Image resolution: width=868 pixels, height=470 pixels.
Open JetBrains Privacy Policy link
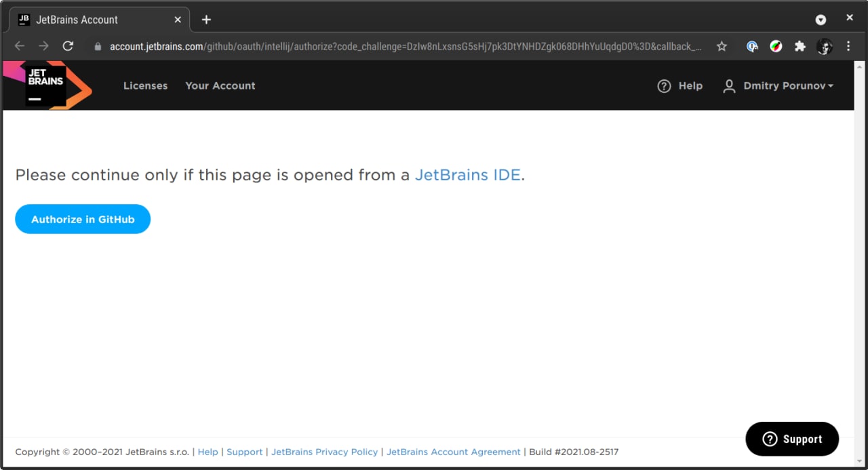pyautogui.click(x=325, y=452)
